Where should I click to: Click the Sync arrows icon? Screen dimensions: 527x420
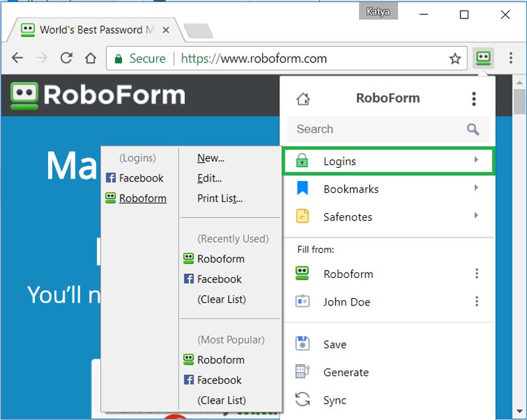tap(302, 400)
